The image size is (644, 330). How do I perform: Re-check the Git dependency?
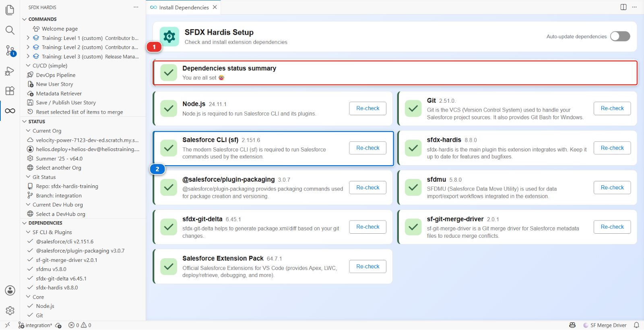[x=612, y=108]
